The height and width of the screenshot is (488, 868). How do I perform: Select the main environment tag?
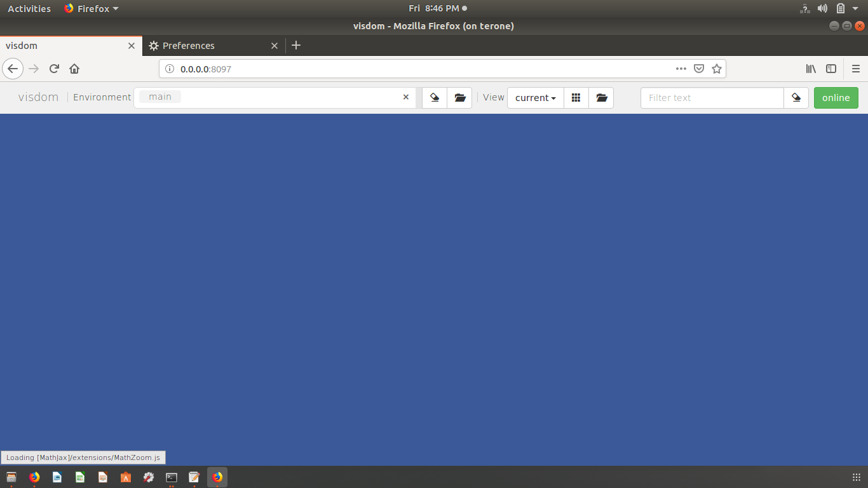[160, 97]
